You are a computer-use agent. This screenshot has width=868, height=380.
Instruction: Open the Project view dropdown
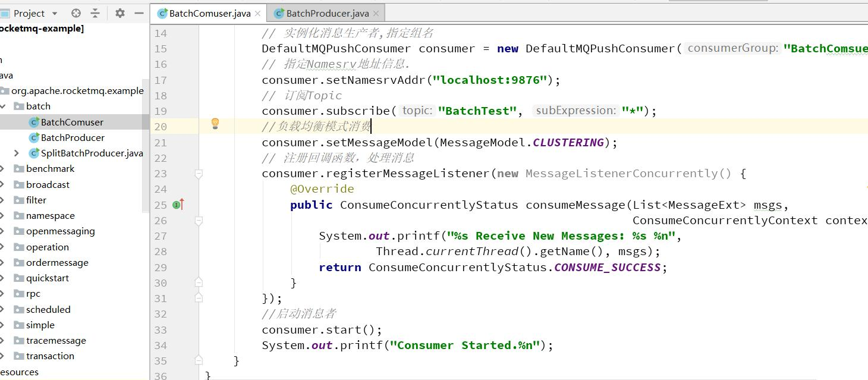pos(55,13)
